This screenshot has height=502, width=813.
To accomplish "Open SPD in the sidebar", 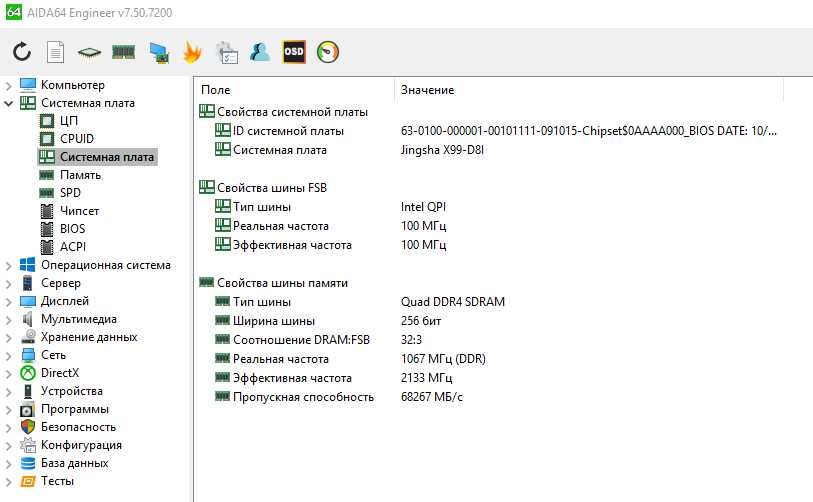I will (x=70, y=193).
